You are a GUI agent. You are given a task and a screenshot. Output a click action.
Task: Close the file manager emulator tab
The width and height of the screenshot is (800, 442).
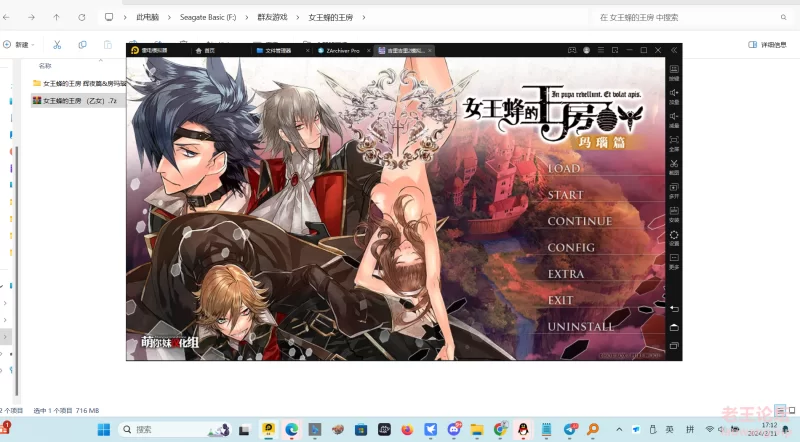(x=308, y=51)
